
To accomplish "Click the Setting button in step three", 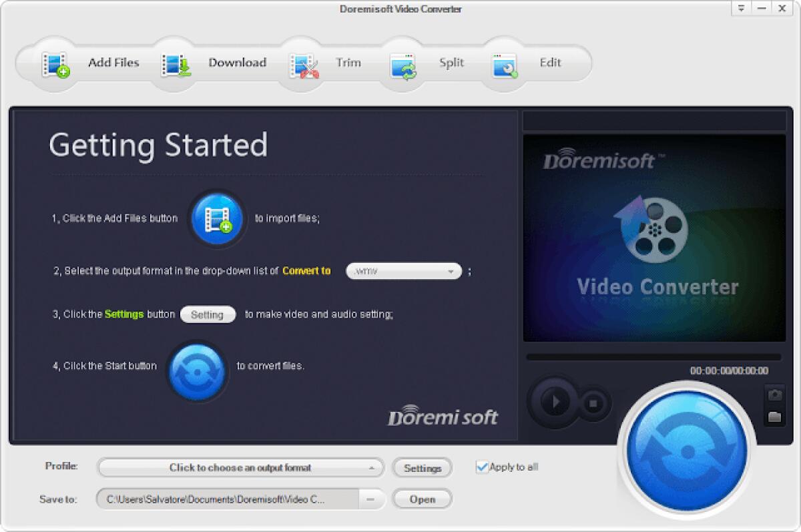I will (208, 314).
